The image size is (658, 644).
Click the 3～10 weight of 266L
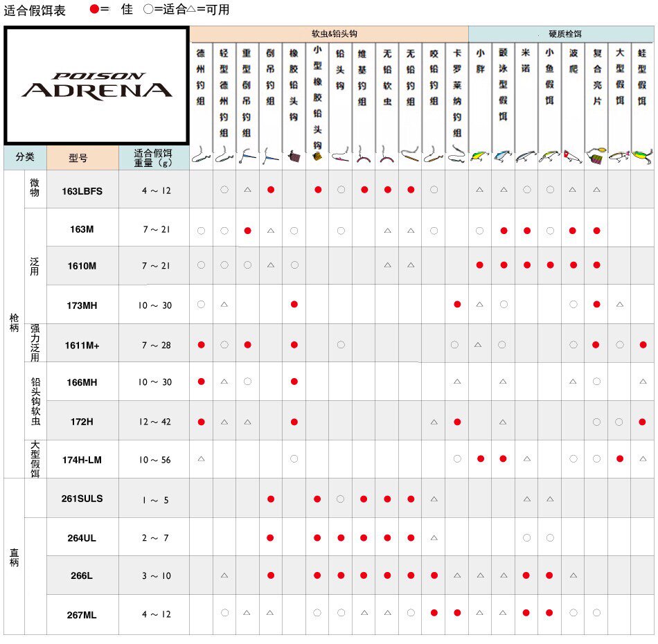point(156,576)
